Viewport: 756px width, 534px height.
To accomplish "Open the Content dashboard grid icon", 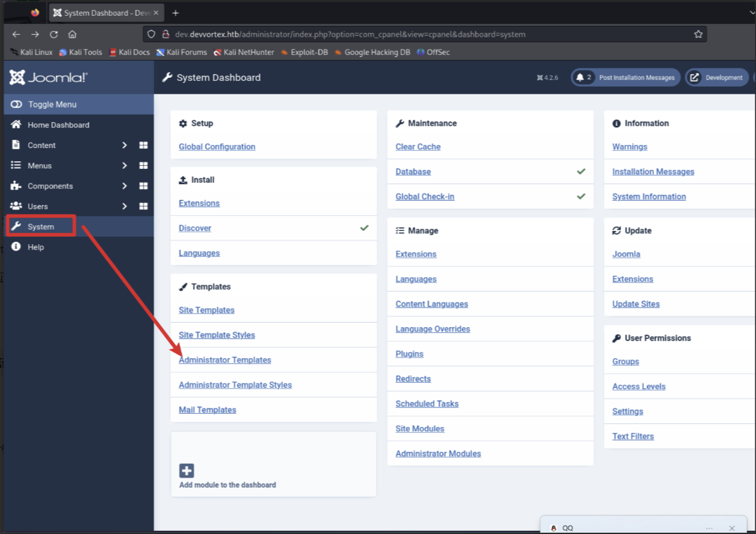I will (144, 146).
